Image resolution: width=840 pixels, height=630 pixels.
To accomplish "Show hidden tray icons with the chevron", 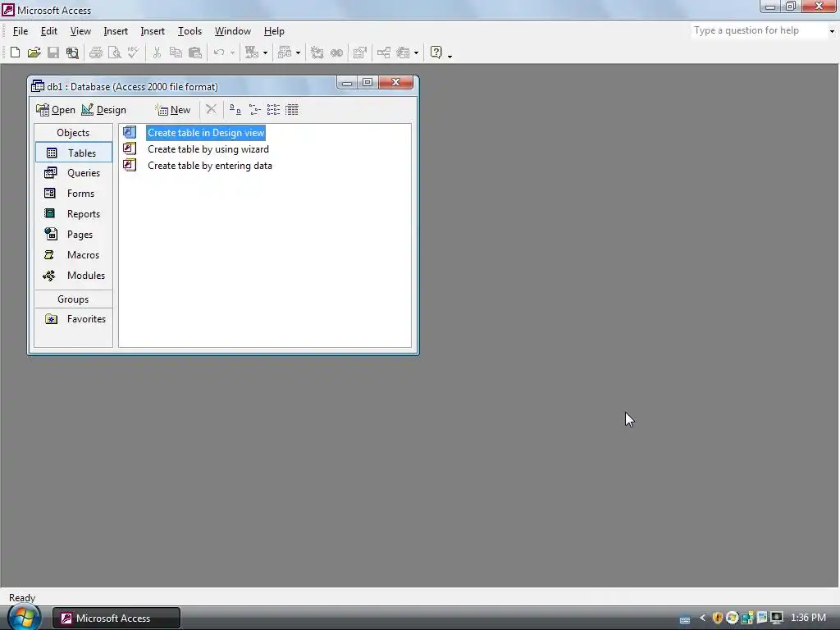I will (702, 618).
